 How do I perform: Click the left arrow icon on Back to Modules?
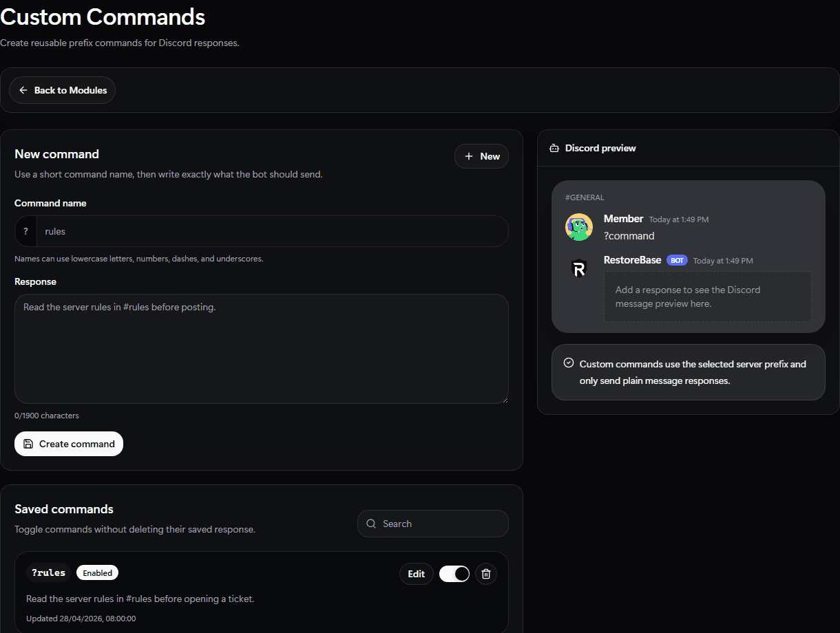click(x=23, y=90)
